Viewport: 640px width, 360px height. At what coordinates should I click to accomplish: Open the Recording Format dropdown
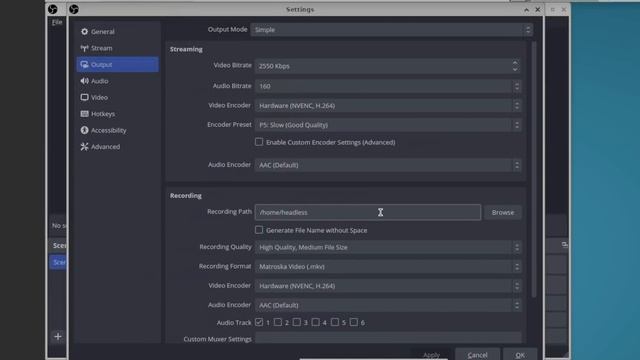coord(388,267)
